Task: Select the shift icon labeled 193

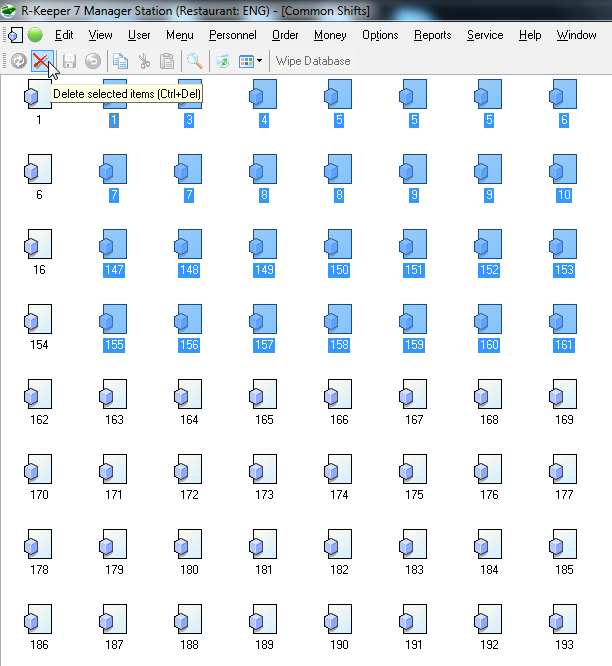Action: 563,619
